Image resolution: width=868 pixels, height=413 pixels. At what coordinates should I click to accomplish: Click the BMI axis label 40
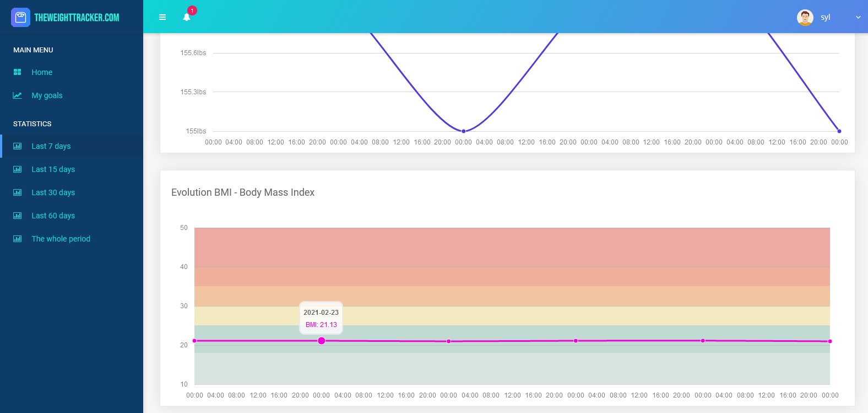tap(184, 267)
